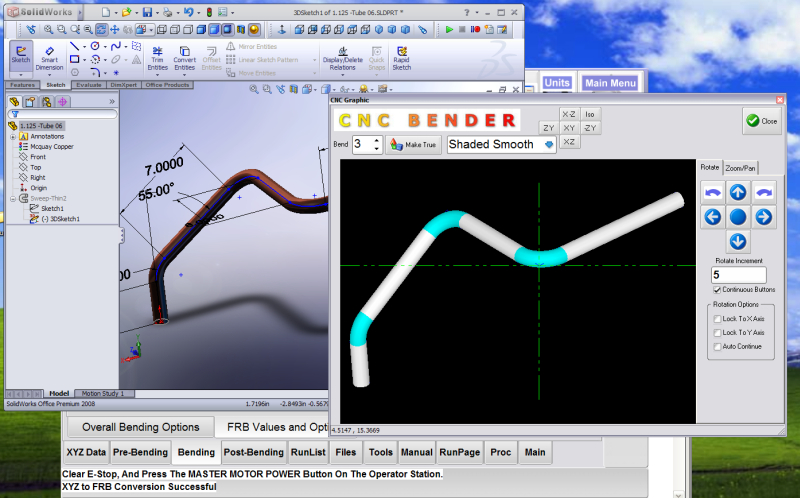Pick the Line sketch tool
The image size is (800, 498).
click(x=74, y=46)
